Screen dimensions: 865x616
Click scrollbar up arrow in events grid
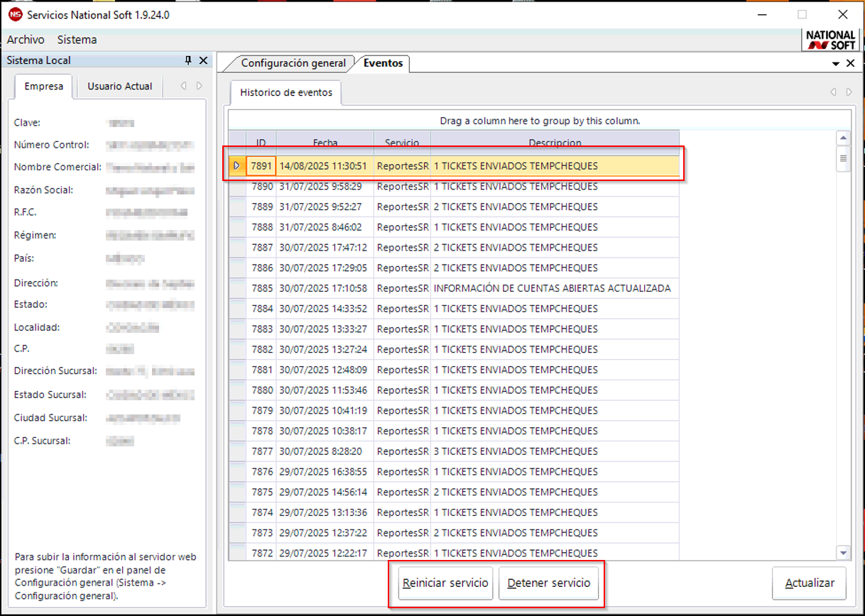[x=843, y=138]
